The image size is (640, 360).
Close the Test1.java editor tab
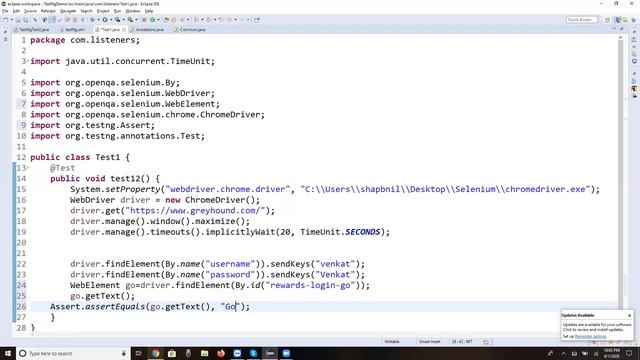tap(124, 30)
